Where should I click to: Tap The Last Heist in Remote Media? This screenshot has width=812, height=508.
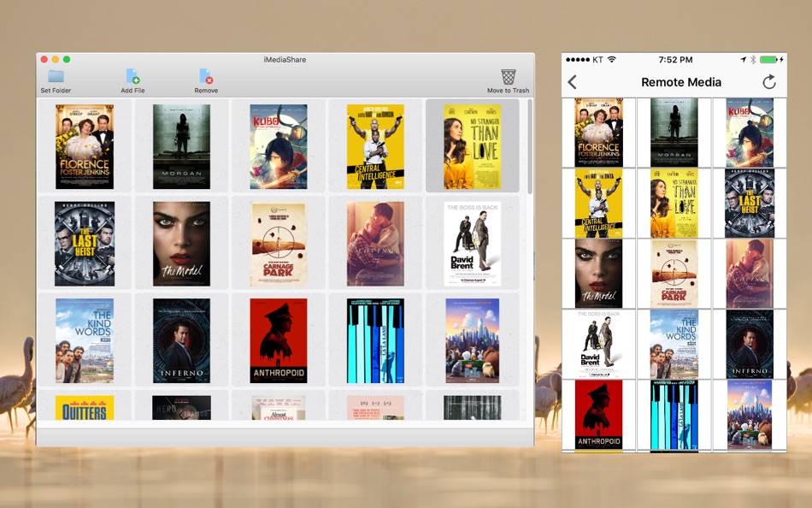[x=750, y=203]
